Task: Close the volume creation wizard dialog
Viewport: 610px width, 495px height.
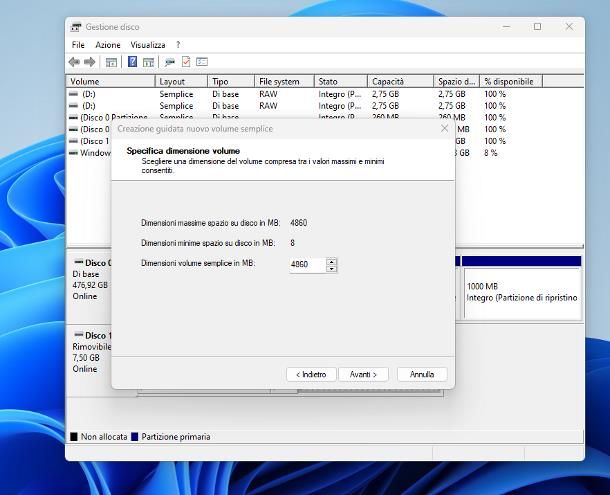Action: point(444,128)
